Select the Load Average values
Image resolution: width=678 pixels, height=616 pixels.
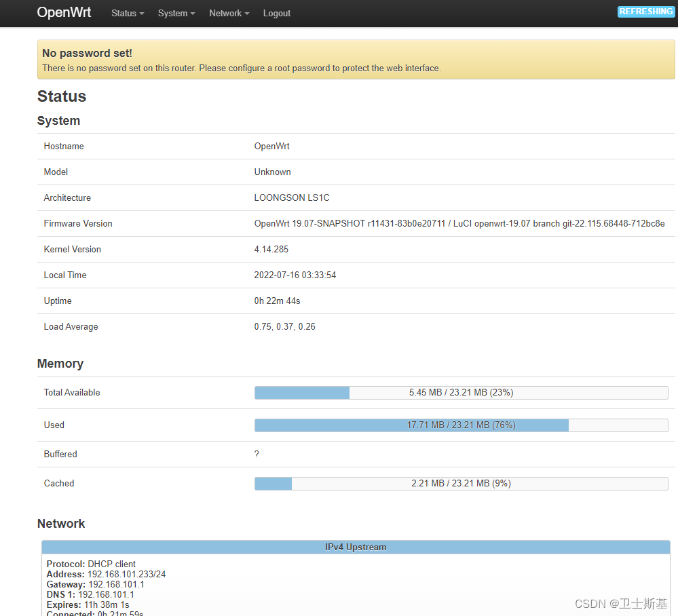pos(284,327)
